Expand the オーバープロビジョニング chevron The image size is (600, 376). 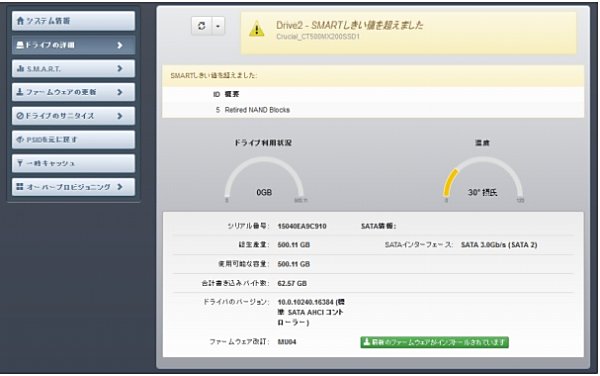120,187
